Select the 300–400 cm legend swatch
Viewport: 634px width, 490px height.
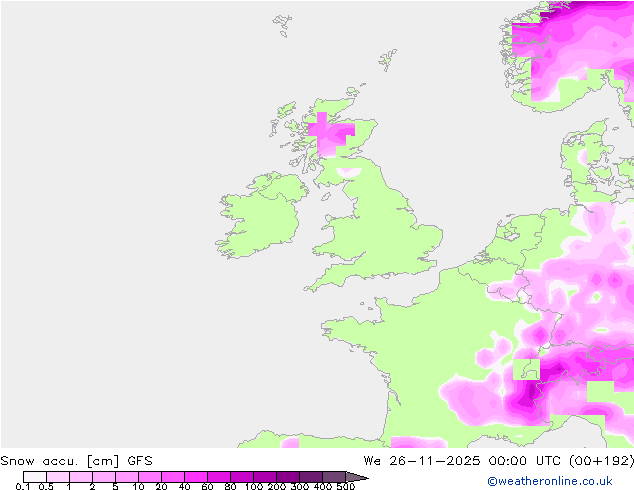point(311,477)
